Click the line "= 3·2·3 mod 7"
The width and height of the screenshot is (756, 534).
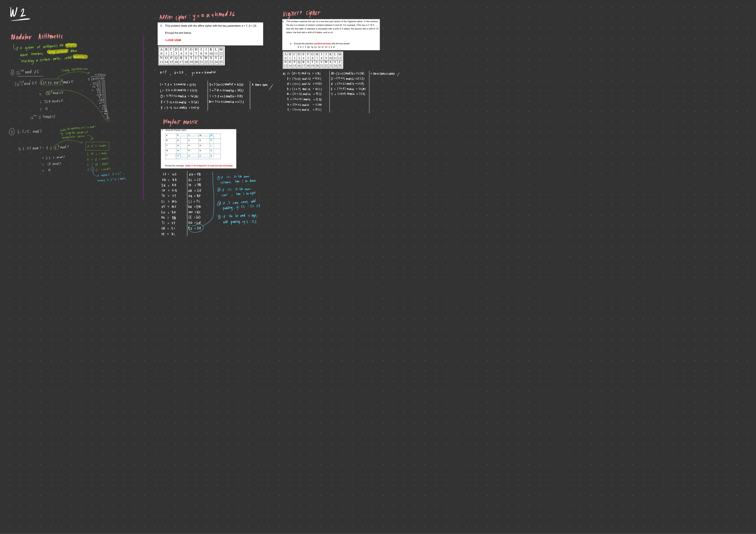pos(53,158)
